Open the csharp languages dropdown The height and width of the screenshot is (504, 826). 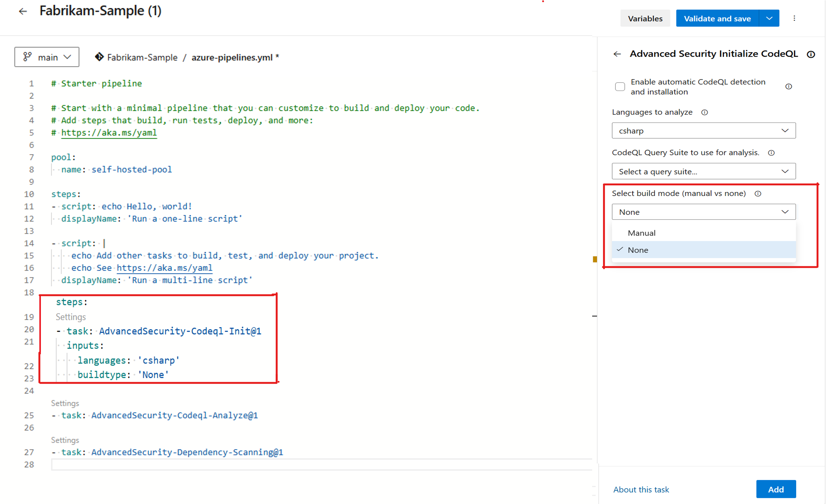pyautogui.click(x=704, y=131)
